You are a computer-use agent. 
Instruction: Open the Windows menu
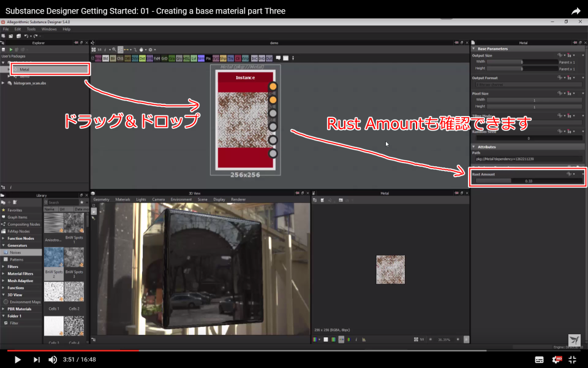49,29
